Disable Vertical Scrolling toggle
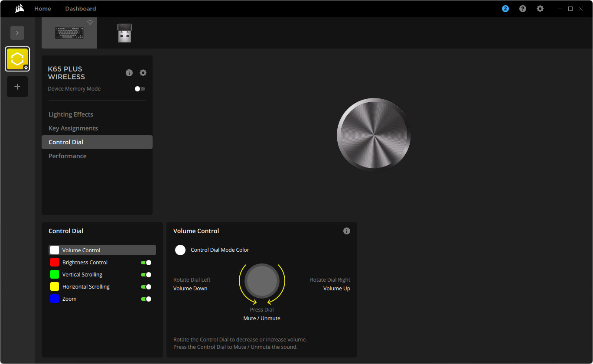The width and height of the screenshot is (593, 364). [146, 275]
